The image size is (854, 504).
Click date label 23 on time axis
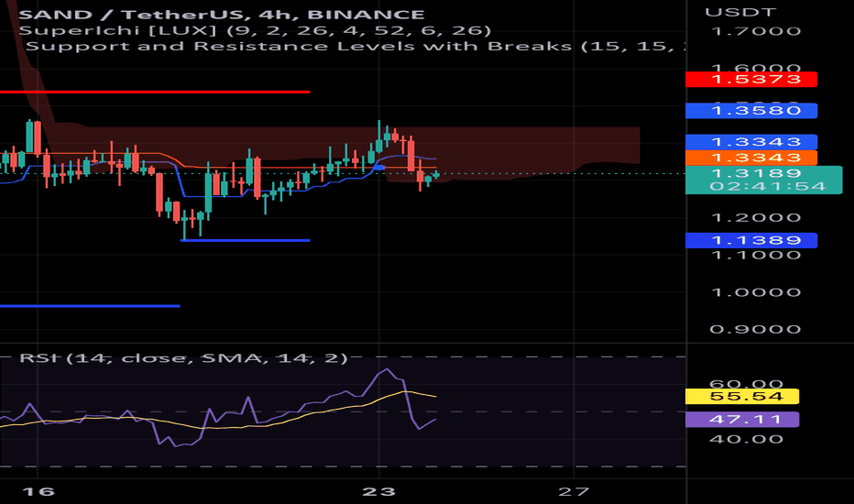pyautogui.click(x=379, y=492)
